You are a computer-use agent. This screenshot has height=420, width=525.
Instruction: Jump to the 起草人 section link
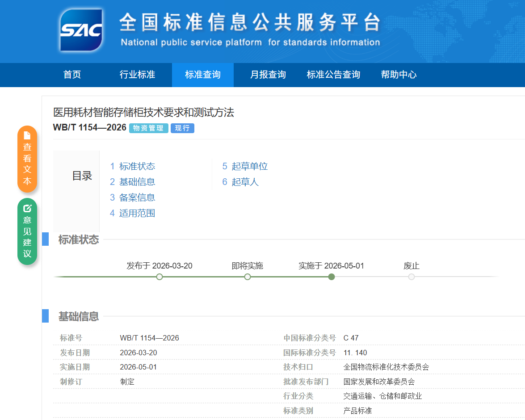(x=240, y=182)
